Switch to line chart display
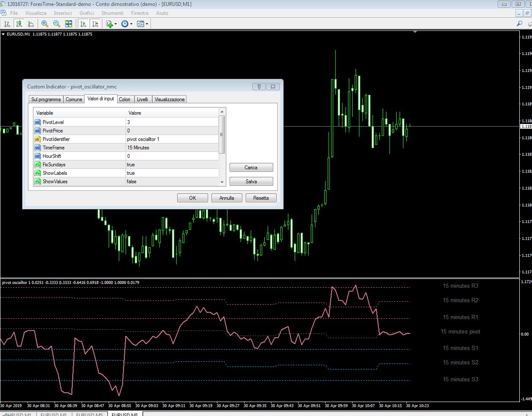The image size is (532, 416). [31, 24]
